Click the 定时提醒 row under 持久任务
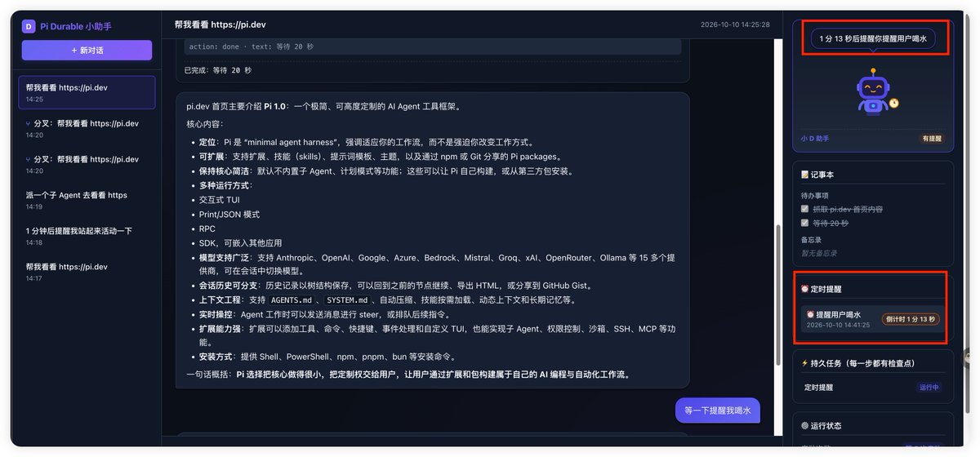 pyautogui.click(x=873, y=388)
